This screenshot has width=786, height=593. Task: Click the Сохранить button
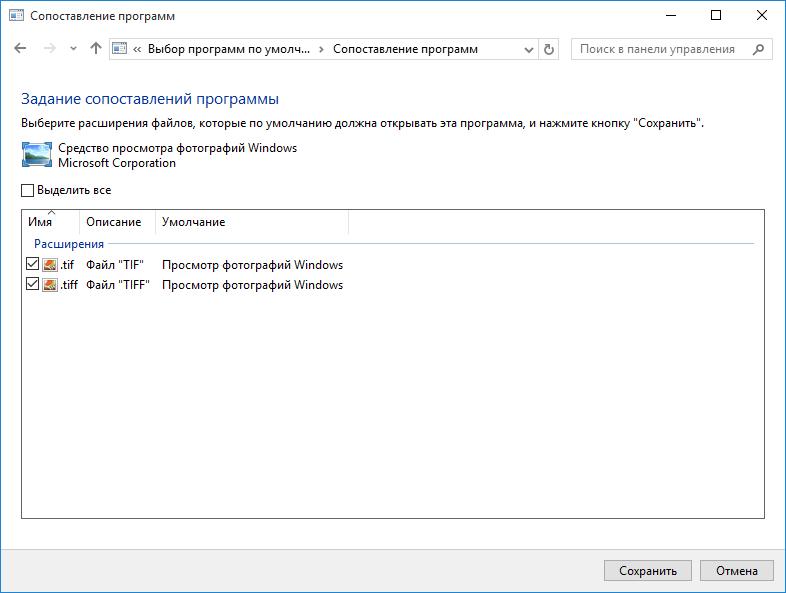(648, 570)
